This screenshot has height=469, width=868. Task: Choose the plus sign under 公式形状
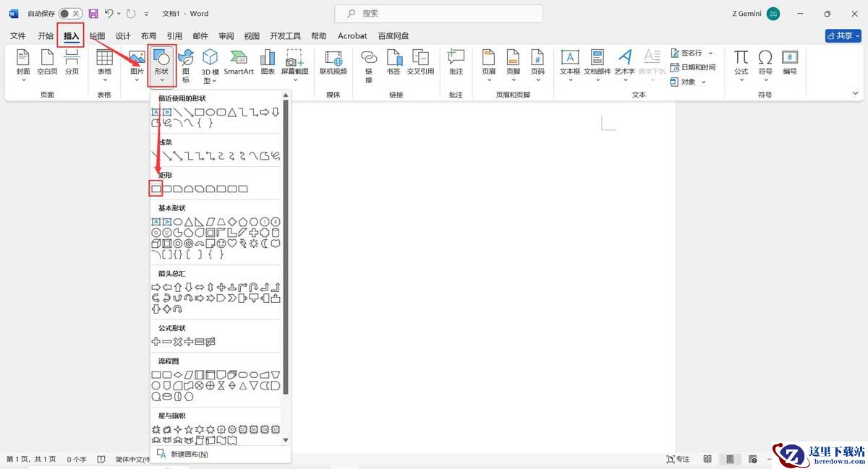coord(156,342)
